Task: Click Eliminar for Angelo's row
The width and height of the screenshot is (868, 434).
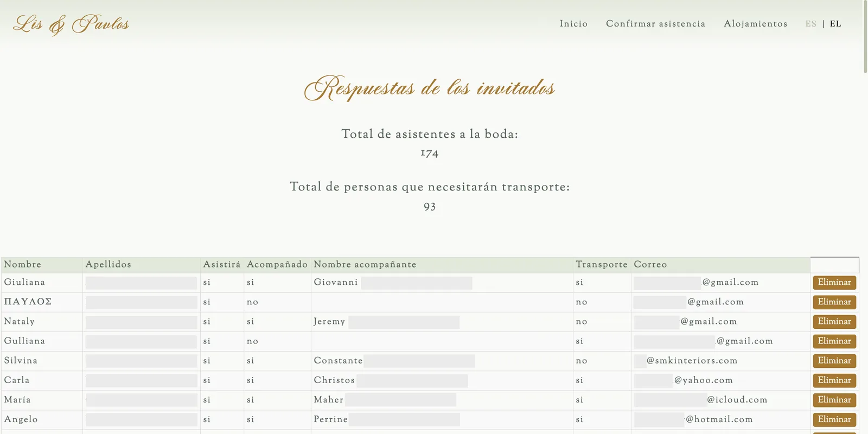Action: click(834, 419)
